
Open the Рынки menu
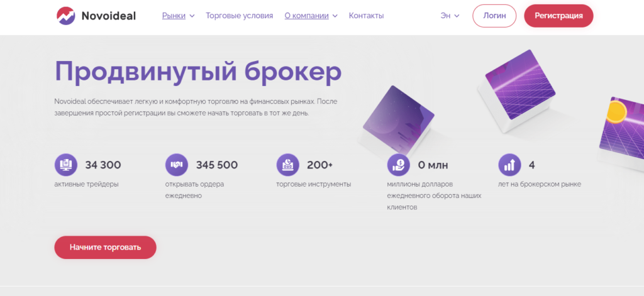pos(174,16)
